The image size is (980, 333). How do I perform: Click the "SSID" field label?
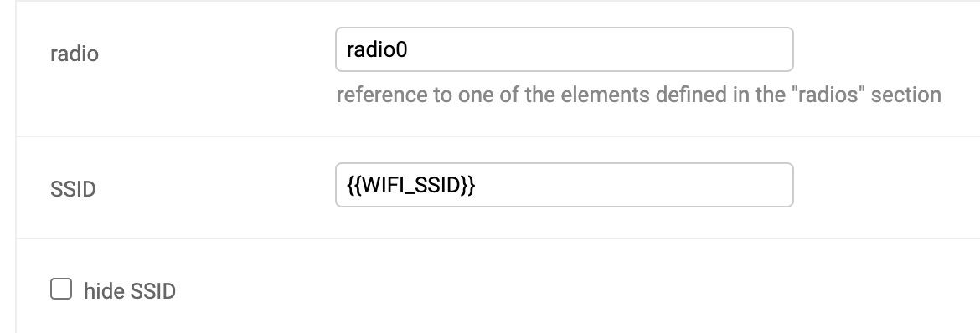click(73, 189)
